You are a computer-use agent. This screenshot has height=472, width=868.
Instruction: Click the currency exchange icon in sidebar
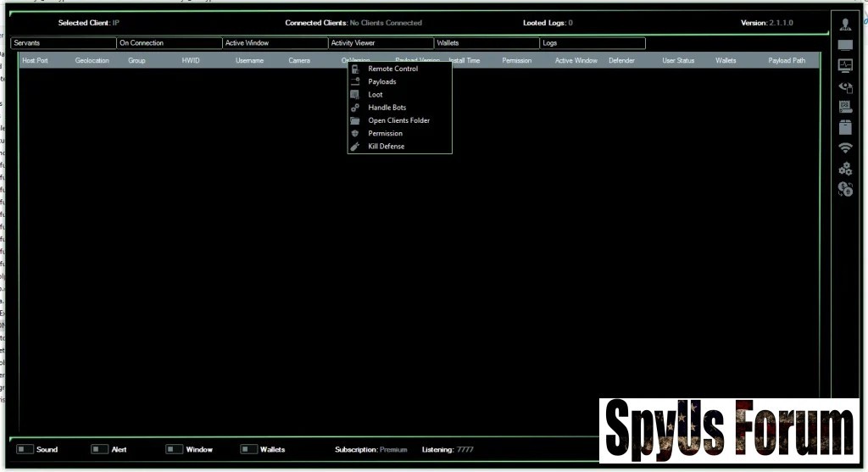[845, 190]
